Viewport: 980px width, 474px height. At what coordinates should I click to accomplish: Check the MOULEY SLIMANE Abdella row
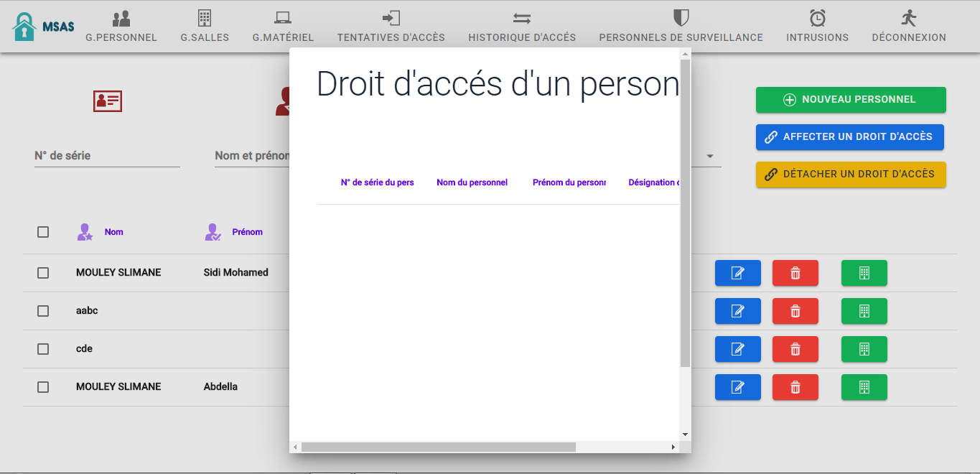point(43,387)
